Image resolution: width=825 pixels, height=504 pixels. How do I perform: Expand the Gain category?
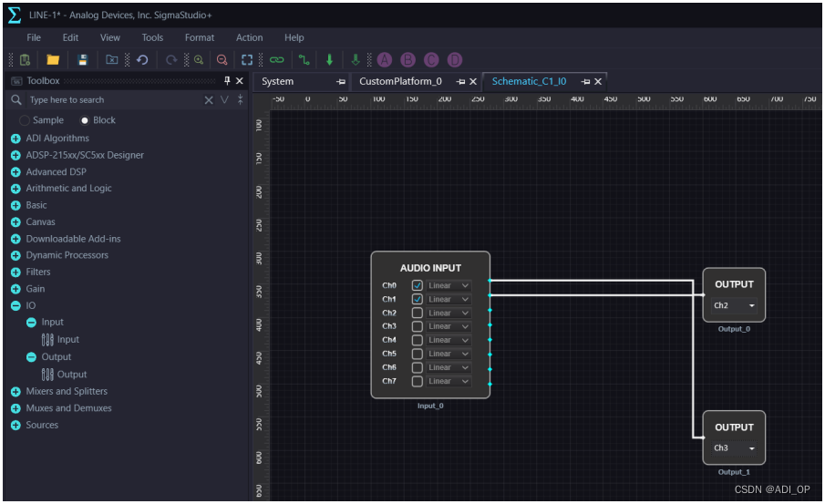pyautogui.click(x=15, y=289)
